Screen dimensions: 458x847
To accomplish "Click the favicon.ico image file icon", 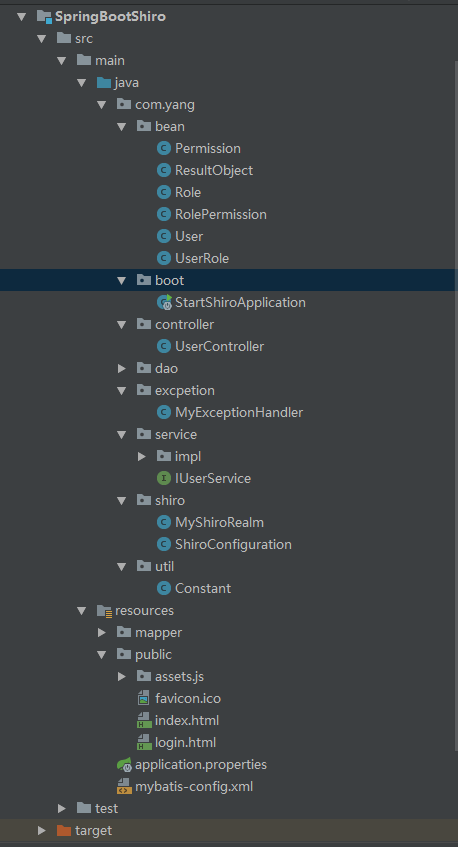I will click(144, 698).
